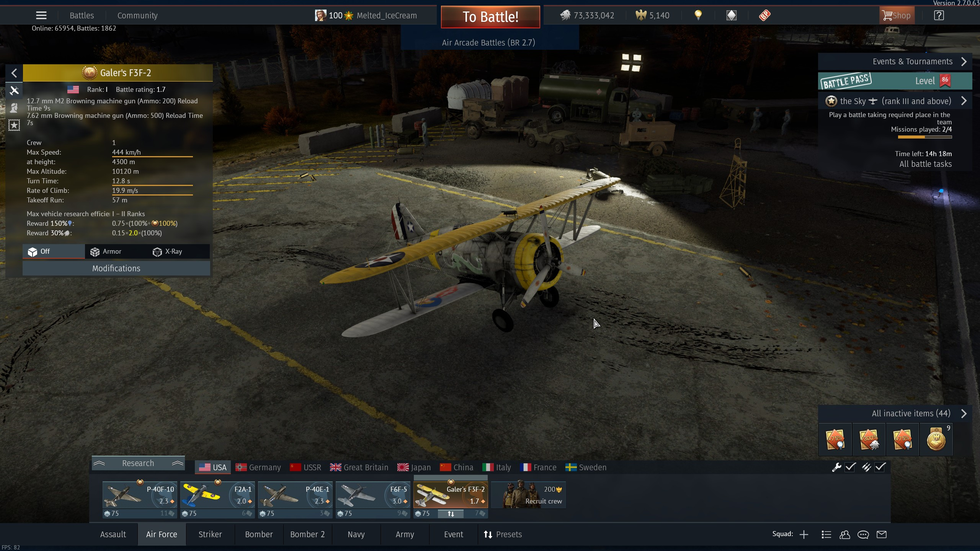
Task: Click the first 75% research booster item
Action: (x=835, y=439)
